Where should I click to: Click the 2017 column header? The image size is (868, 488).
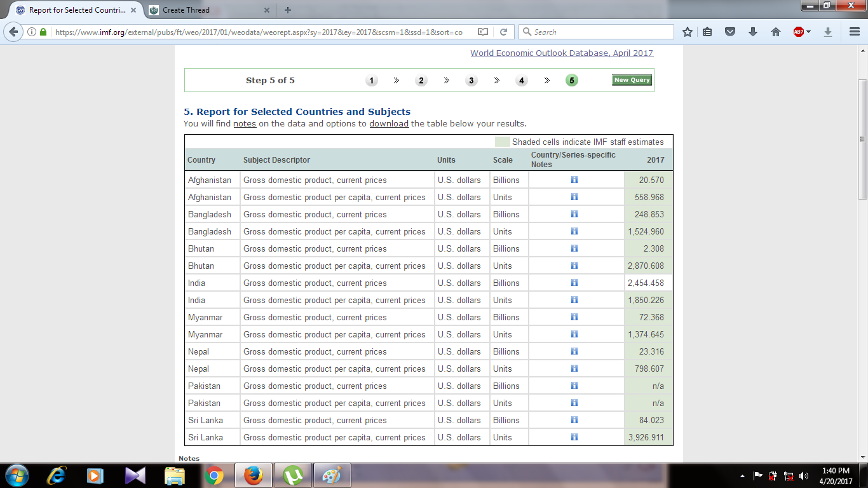click(656, 160)
